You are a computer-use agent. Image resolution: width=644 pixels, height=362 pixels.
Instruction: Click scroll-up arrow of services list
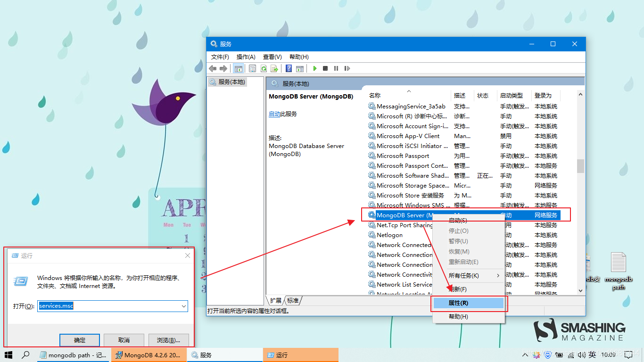tap(580, 95)
